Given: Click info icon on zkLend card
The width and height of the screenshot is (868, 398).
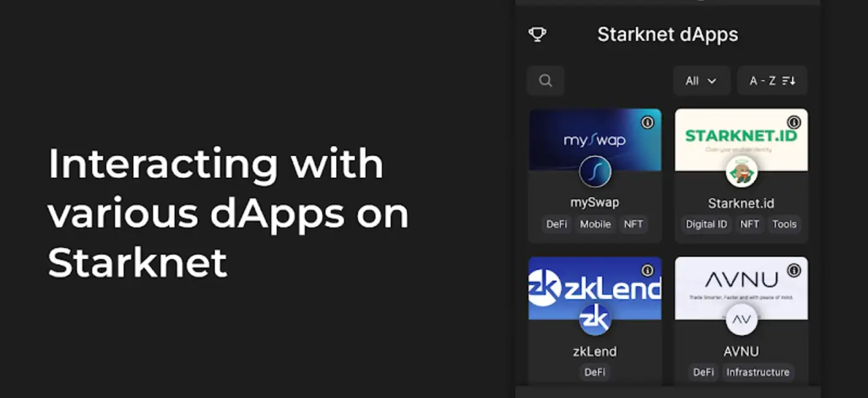Looking at the screenshot, I should [647, 270].
